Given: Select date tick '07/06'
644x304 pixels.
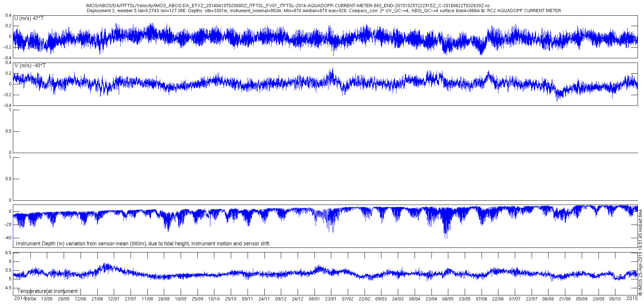Looking at the screenshot, I should [x=482, y=299].
